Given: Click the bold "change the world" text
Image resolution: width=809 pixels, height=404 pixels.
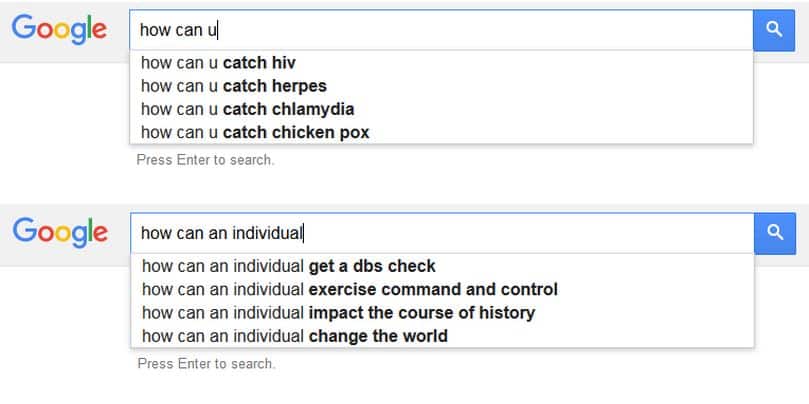Looking at the screenshot, I should point(378,336).
